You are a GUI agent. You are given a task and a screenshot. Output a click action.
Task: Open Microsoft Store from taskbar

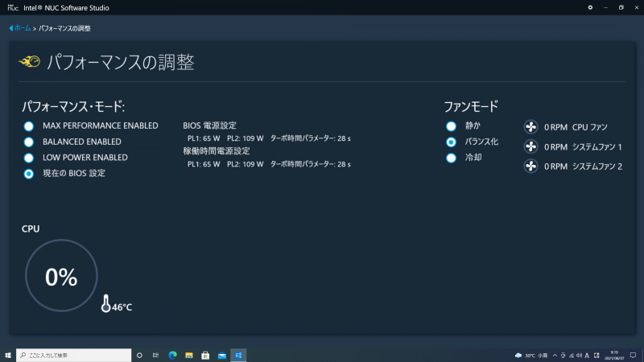[205, 355]
